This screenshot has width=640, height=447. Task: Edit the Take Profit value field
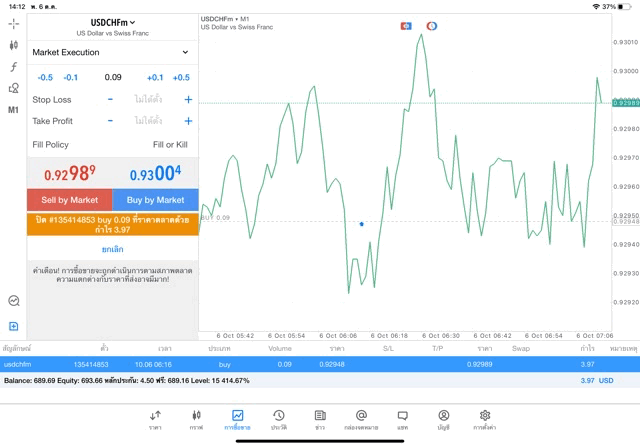(148, 121)
